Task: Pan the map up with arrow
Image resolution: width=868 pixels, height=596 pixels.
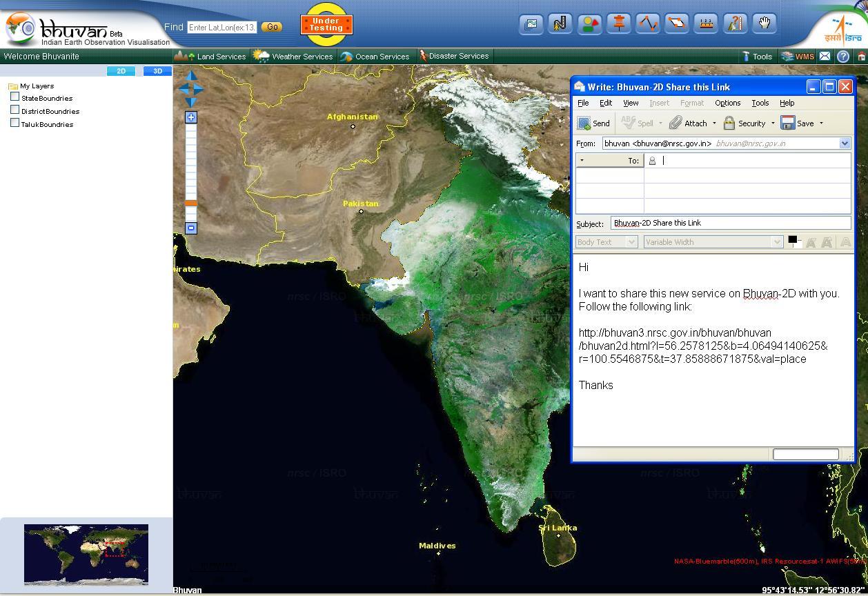Action: click(192, 76)
